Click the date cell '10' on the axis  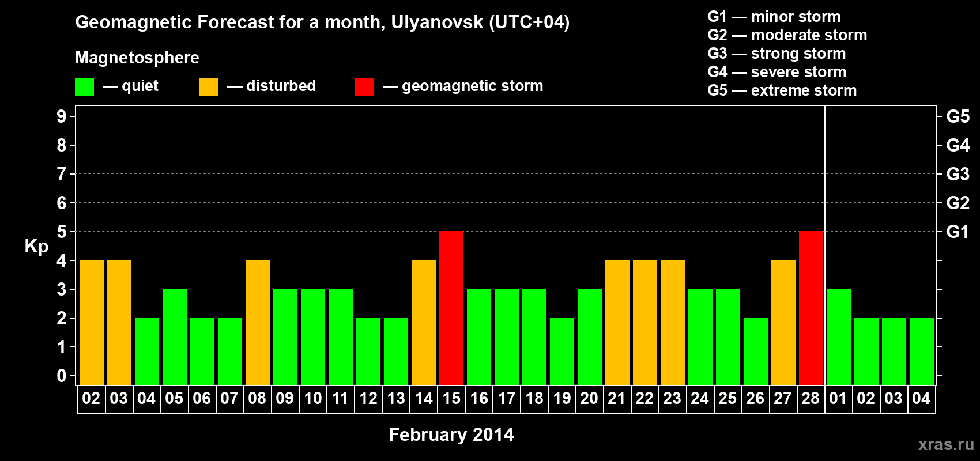pos(313,399)
